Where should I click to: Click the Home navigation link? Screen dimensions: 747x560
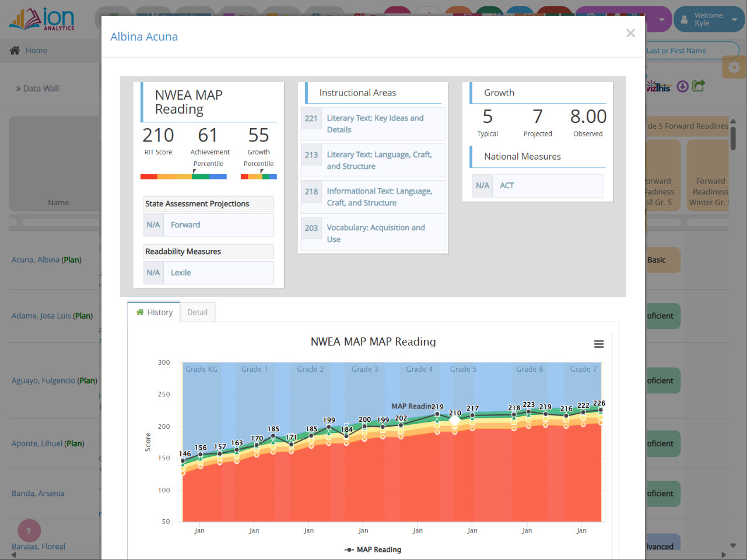(36, 51)
